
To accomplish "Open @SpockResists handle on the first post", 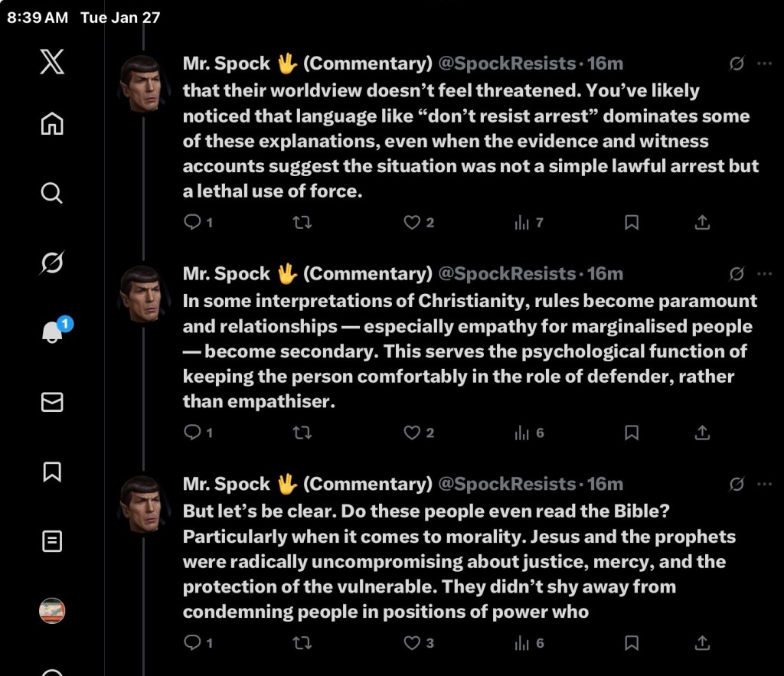I will [x=506, y=64].
